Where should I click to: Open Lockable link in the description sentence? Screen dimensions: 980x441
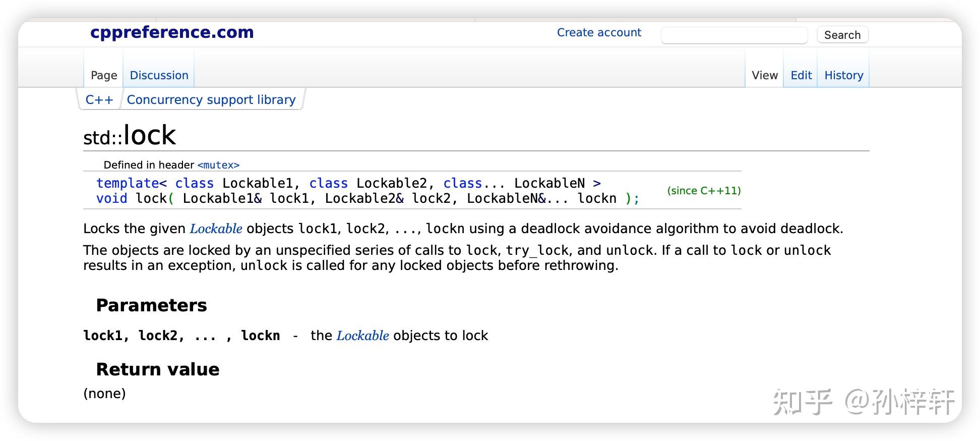coord(216,229)
